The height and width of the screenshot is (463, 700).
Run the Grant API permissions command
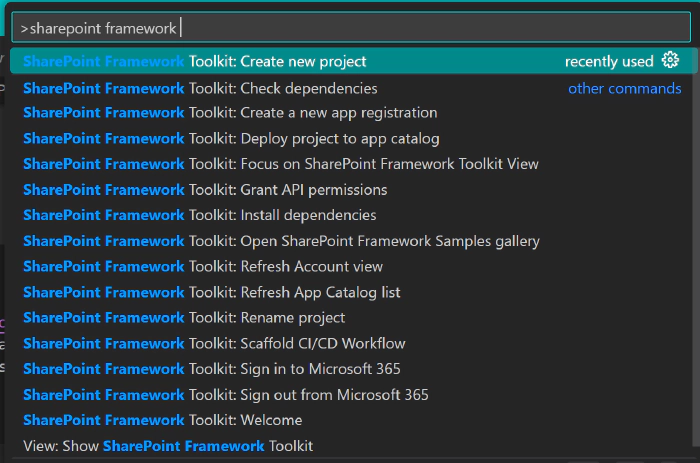pos(205,190)
